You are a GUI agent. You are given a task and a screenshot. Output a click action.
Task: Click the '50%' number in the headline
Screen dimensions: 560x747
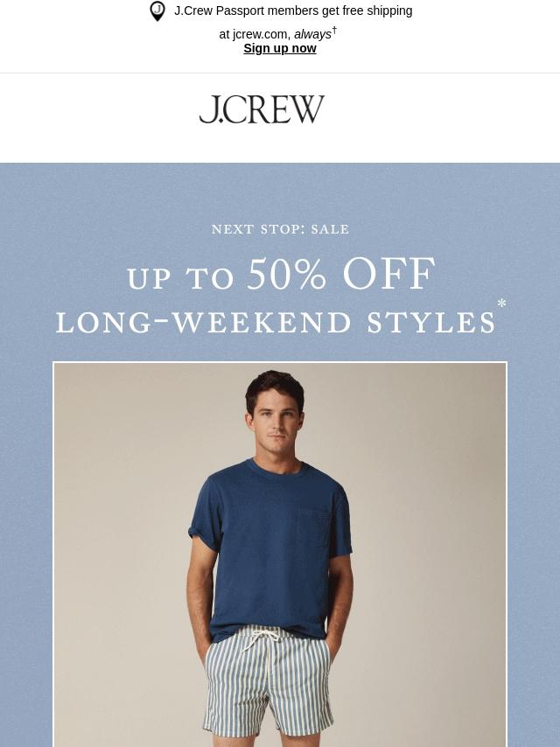pos(286,274)
